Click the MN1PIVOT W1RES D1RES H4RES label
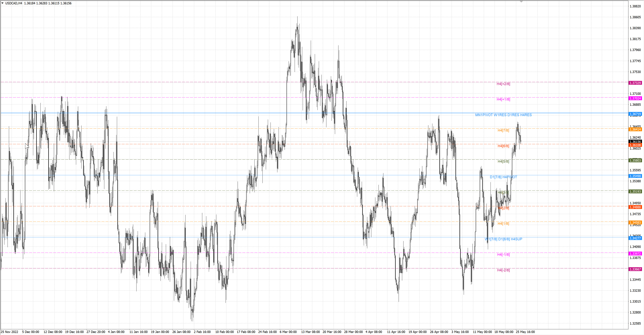The image size is (644, 335). [x=503, y=115]
